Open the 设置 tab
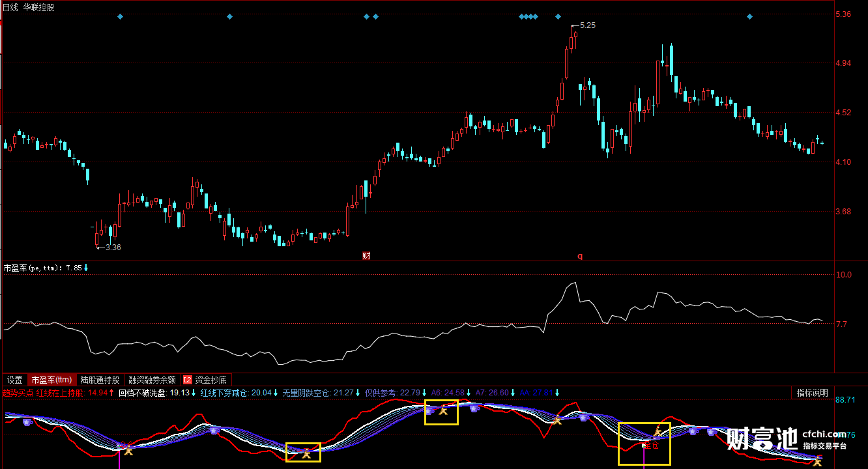This screenshot has width=868, height=469. click(x=15, y=380)
